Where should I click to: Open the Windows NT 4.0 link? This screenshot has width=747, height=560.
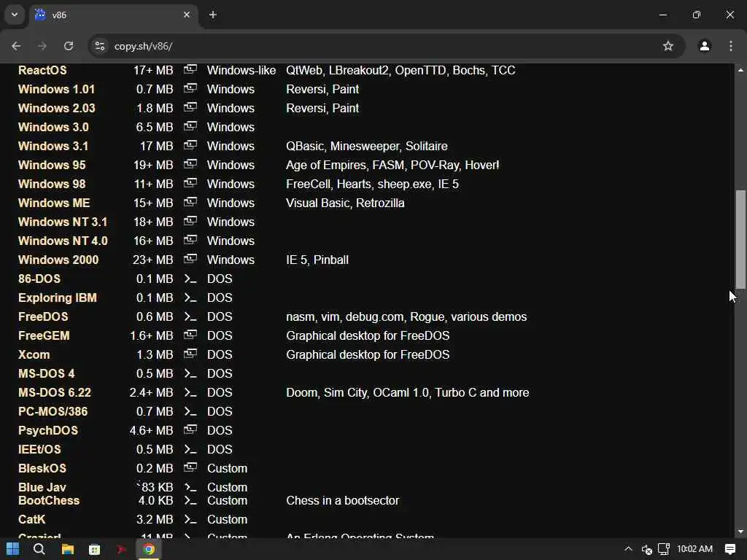coord(63,241)
